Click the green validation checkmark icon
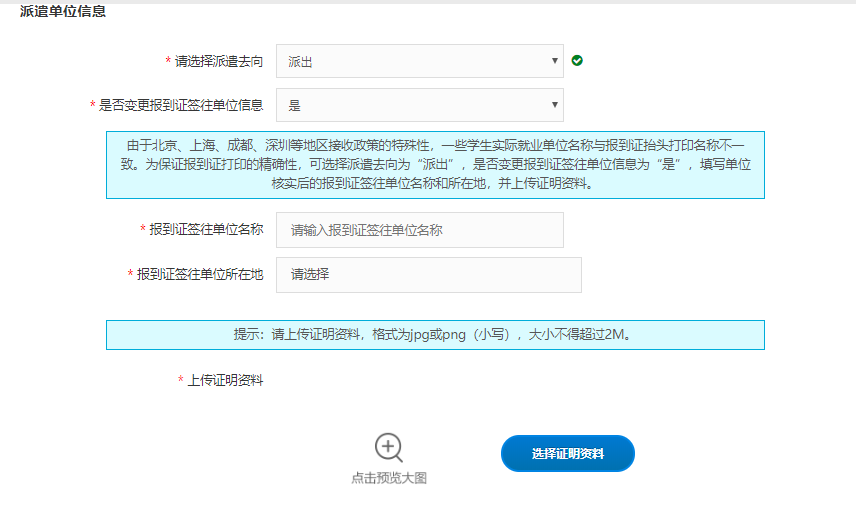Screen dimensions: 856x505 click(577, 61)
